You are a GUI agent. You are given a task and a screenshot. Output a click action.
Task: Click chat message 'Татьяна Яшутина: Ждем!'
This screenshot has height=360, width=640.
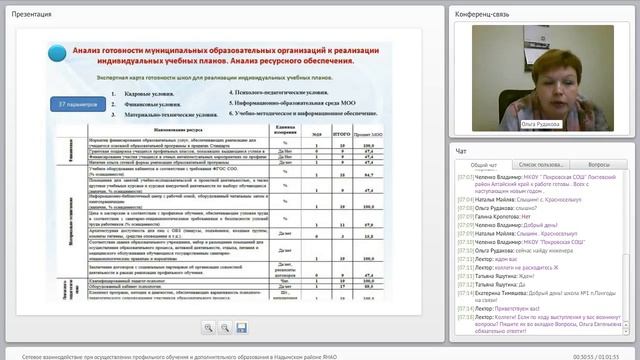click(x=496, y=276)
